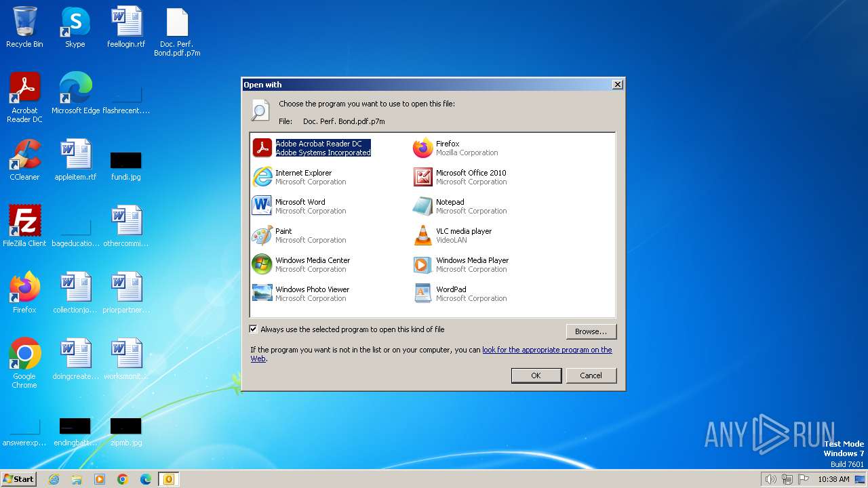868x488 pixels.
Task: Pick Microsoft Office 2010 icon
Action: click(423, 177)
